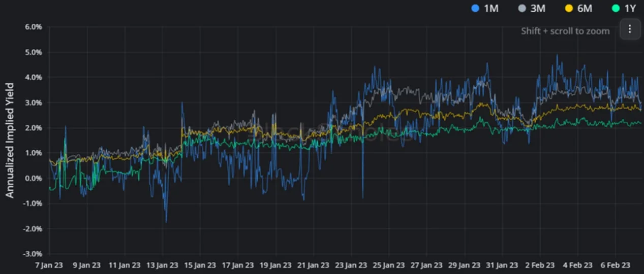Screen dimensions: 644x274
Task: Click the 27 Jan 23 x-axis label
Action: [x=427, y=265]
